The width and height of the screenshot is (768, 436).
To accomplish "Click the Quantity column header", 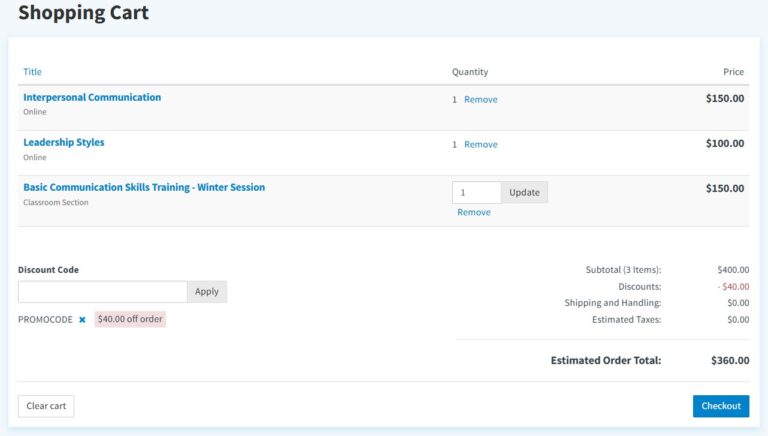I will click(x=470, y=72).
